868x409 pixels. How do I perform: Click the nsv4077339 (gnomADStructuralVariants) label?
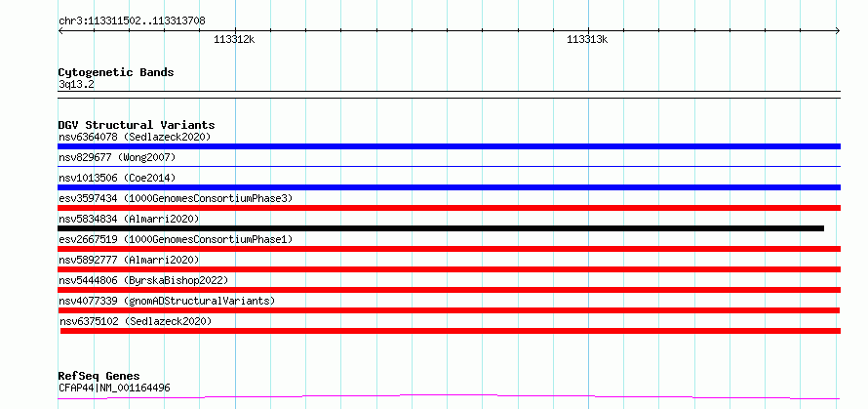(x=167, y=301)
